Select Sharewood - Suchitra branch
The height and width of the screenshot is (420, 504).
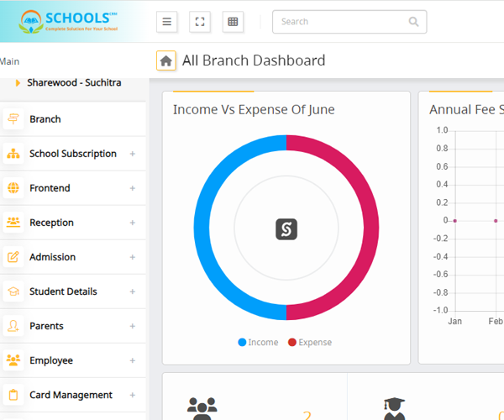(x=73, y=82)
